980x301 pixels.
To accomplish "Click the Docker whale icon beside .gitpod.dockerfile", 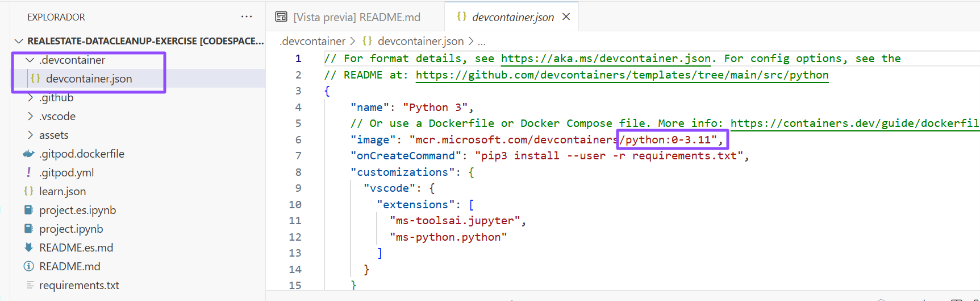I will click(28, 154).
